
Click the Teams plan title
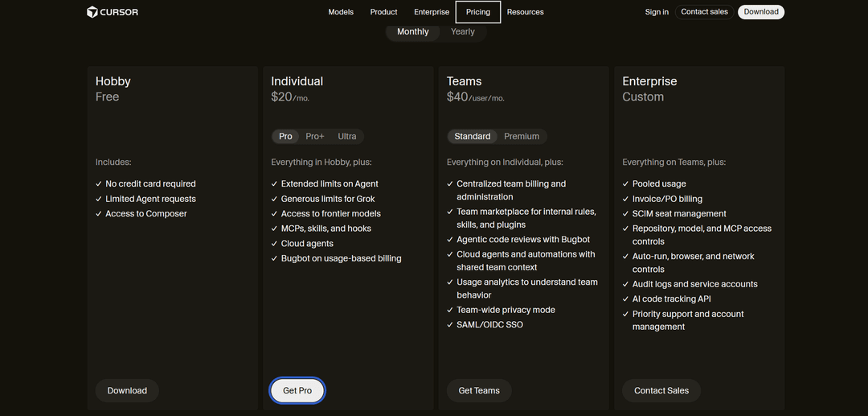click(464, 81)
